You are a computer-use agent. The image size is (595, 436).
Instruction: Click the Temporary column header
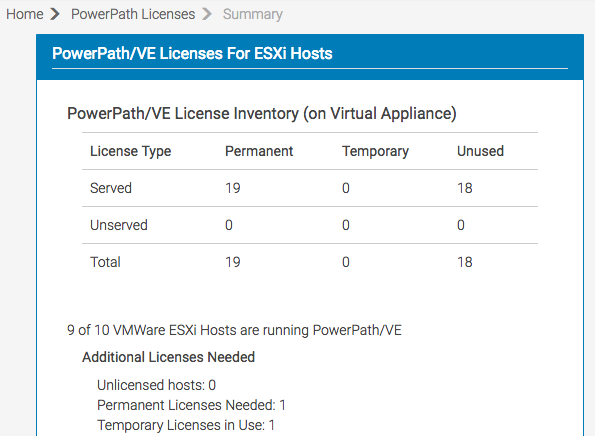pyautogui.click(x=376, y=151)
